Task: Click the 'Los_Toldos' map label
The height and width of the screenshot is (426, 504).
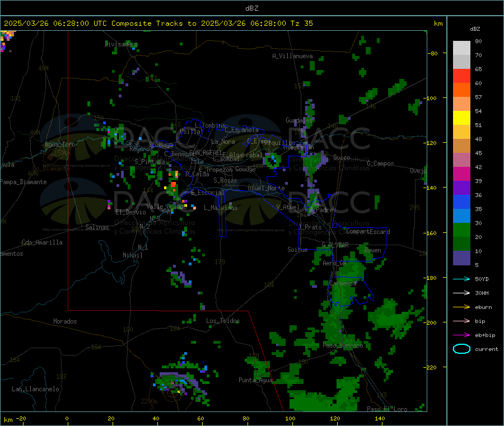Action: coord(223,321)
